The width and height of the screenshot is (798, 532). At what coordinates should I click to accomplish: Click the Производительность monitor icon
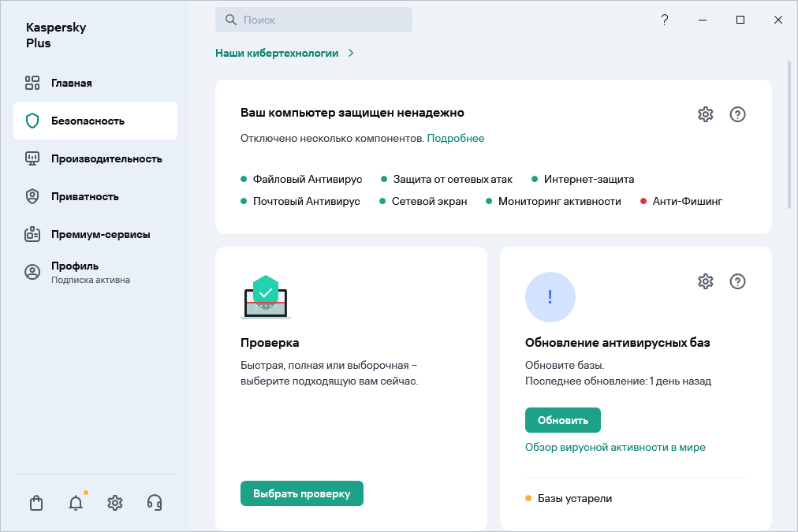(32, 158)
